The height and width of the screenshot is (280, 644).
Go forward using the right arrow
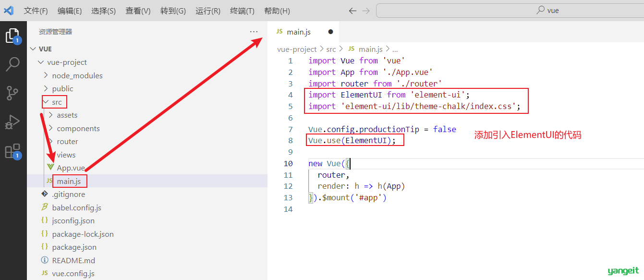(x=366, y=11)
